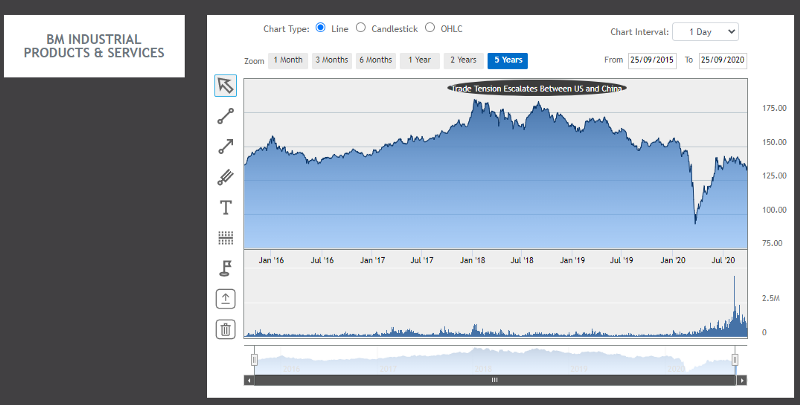This screenshot has width=800, height=405.
Task: Click the navigator scrollbar right arrow
Action: (x=741, y=381)
